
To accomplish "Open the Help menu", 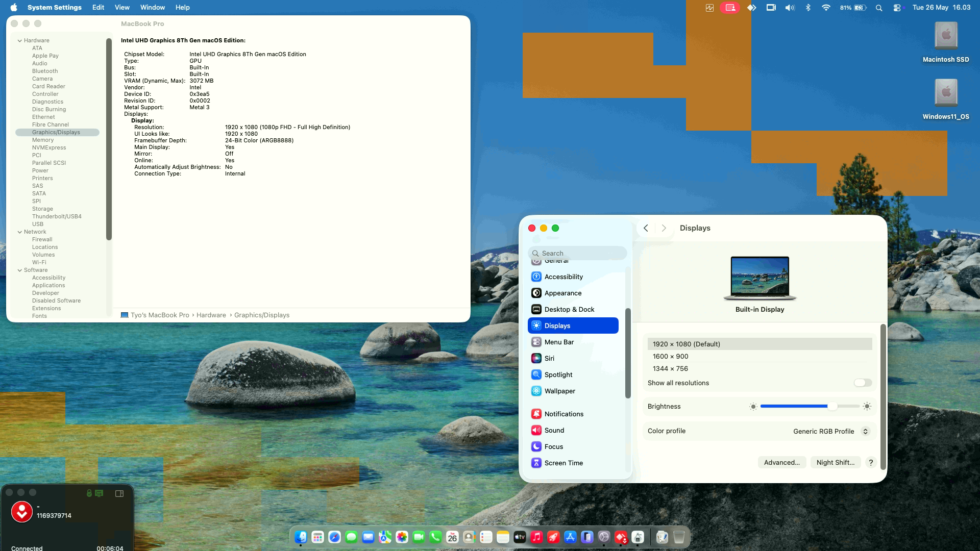I will click(x=182, y=7).
